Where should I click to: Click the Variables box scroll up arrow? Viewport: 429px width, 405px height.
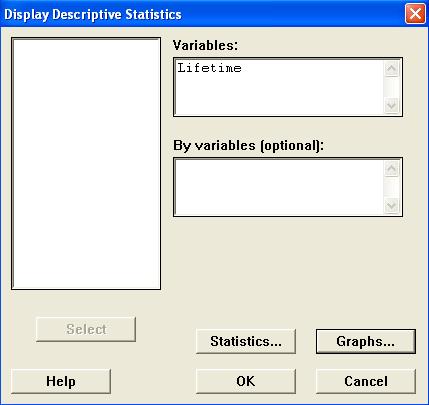392,69
